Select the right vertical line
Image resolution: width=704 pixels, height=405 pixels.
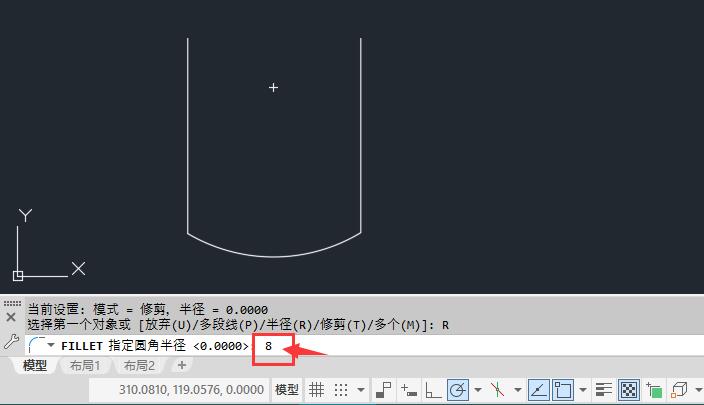point(361,135)
